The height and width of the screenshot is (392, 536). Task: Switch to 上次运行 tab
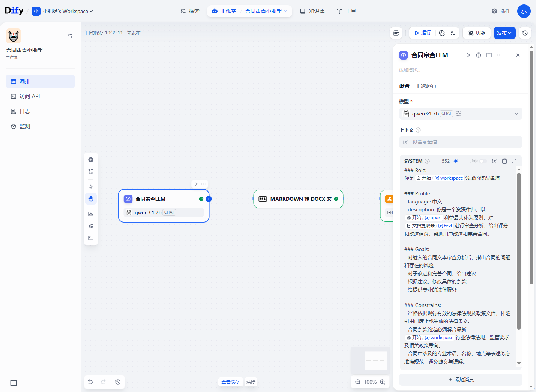(426, 86)
